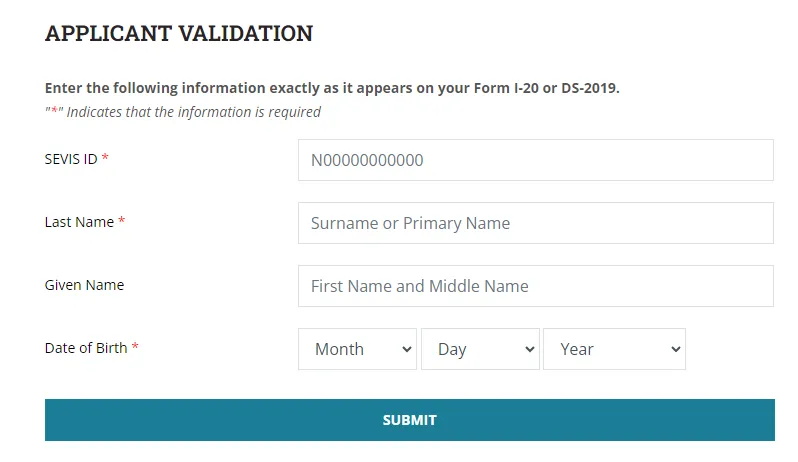798x462 pixels.
Task: Click the red asterisk beside SEVIS ID
Action: tap(105, 159)
